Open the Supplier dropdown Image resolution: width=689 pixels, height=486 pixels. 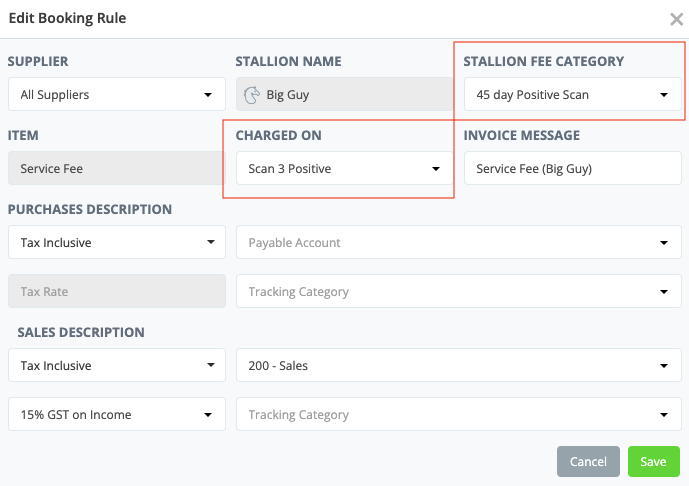[116, 95]
